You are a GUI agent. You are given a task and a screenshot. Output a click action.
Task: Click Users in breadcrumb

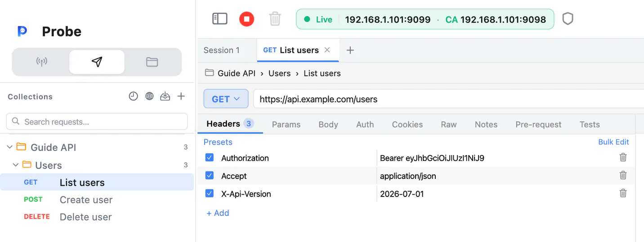[x=280, y=73]
